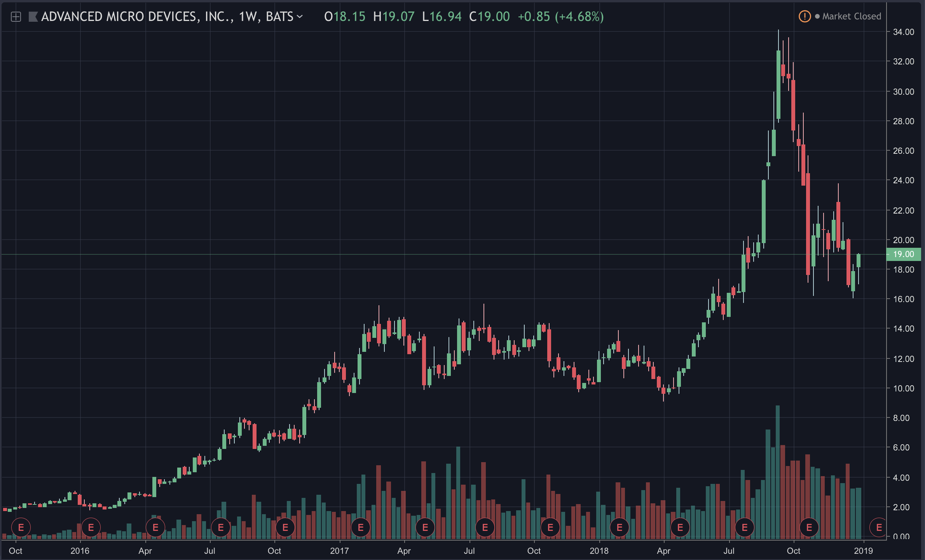This screenshot has height=560, width=925.
Task: Click the orange exclamation warning icon
Action: tap(804, 16)
